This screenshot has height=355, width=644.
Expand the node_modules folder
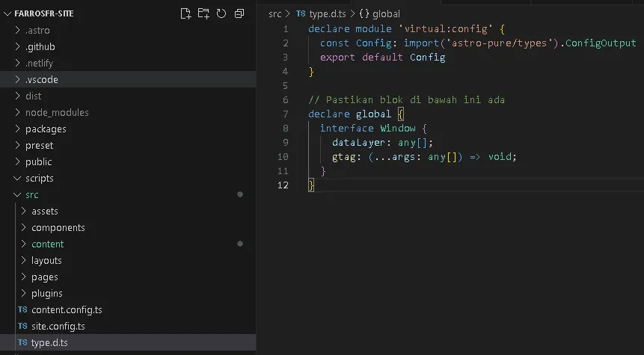click(x=128, y=112)
